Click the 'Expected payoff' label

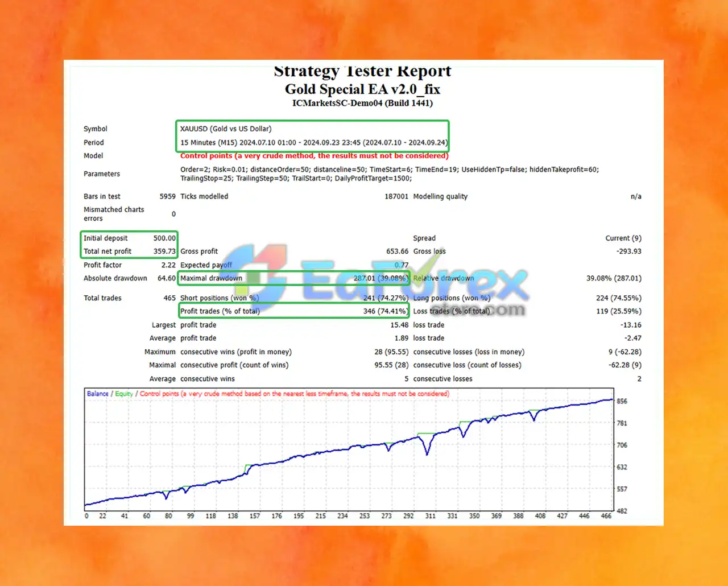[206, 265]
